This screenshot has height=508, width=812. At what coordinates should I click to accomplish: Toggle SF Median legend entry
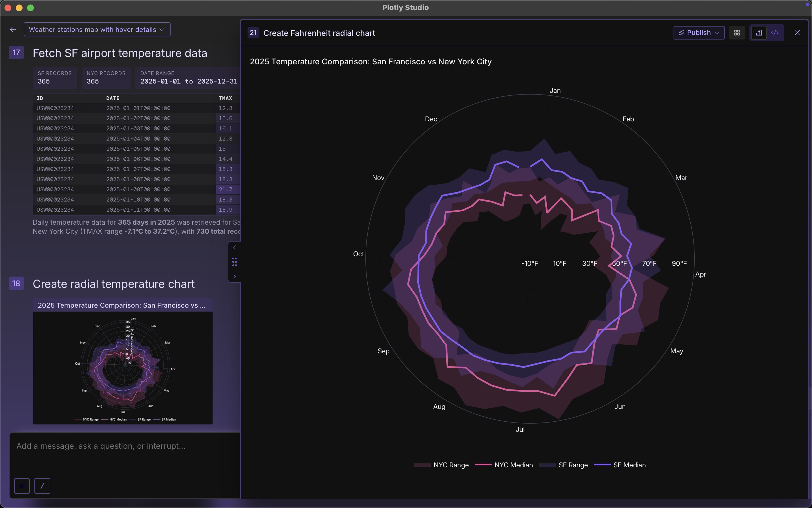coord(620,465)
